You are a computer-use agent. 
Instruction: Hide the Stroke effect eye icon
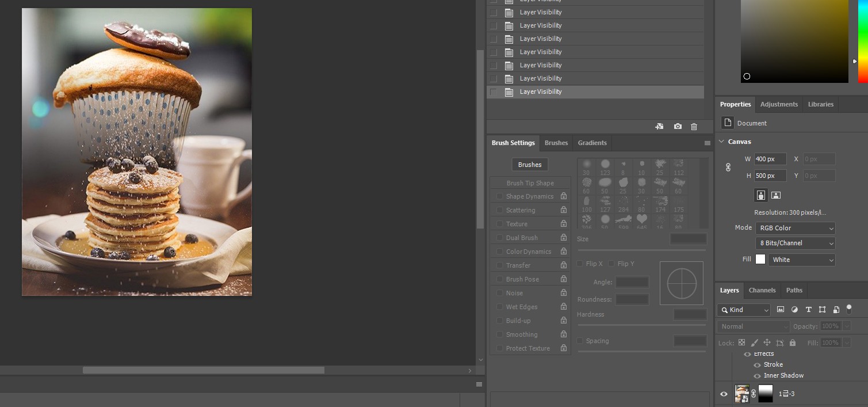[757, 364]
